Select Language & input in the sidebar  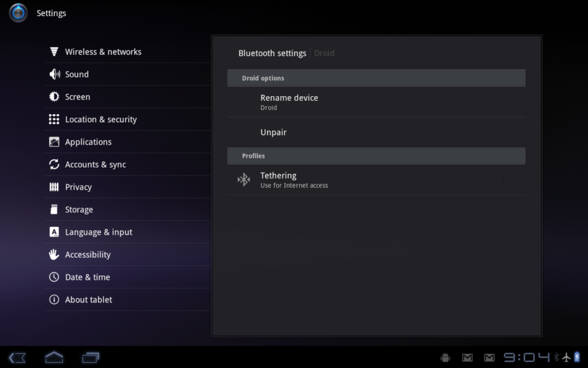click(98, 232)
